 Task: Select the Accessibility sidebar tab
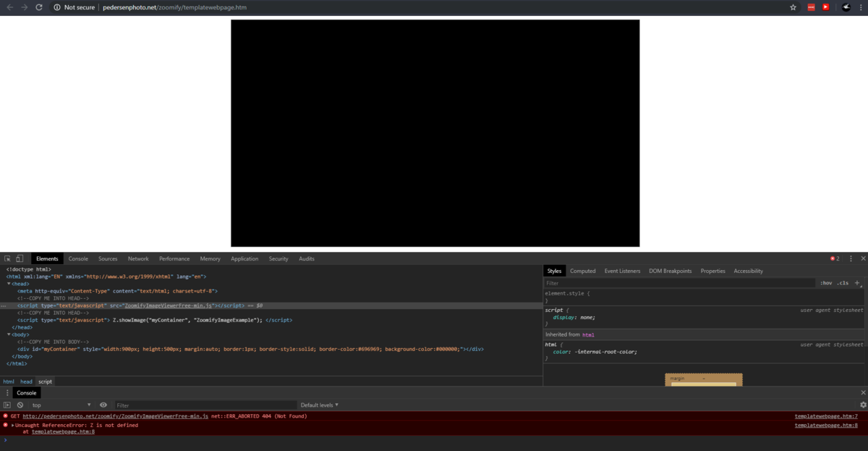(x=749, y=271)
